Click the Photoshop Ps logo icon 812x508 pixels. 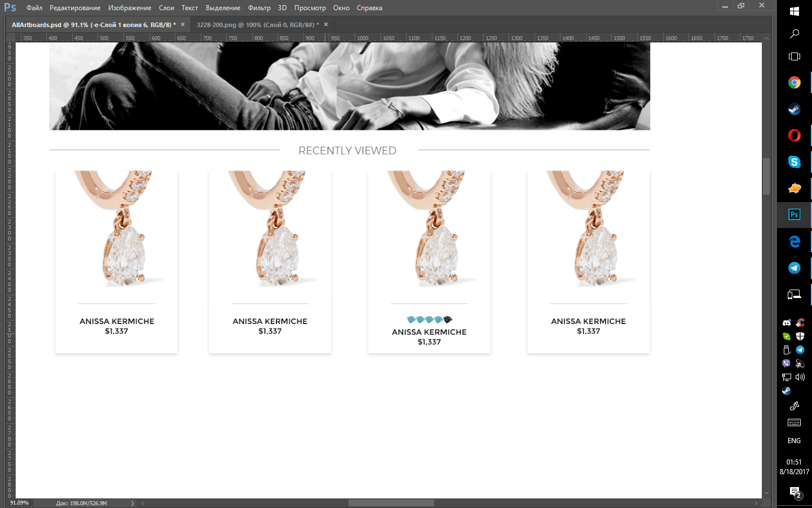pos(10,7)
